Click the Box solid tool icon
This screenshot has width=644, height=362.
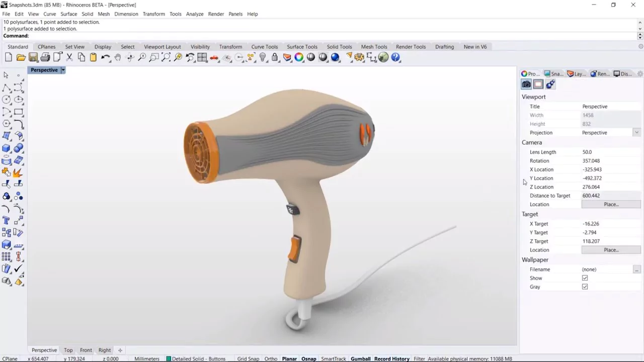tap(7, 148)
